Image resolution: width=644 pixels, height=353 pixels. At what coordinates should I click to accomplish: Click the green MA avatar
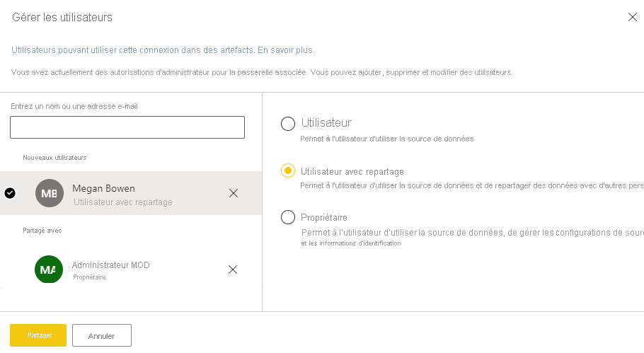49,270
